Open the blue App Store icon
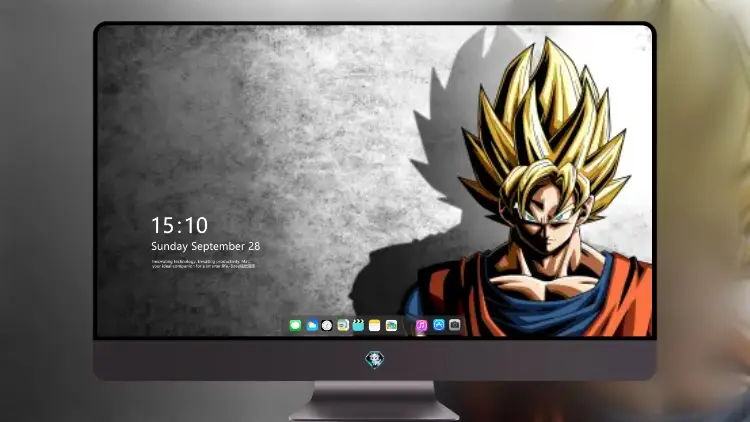750x422 pixels. click(439, 325)
